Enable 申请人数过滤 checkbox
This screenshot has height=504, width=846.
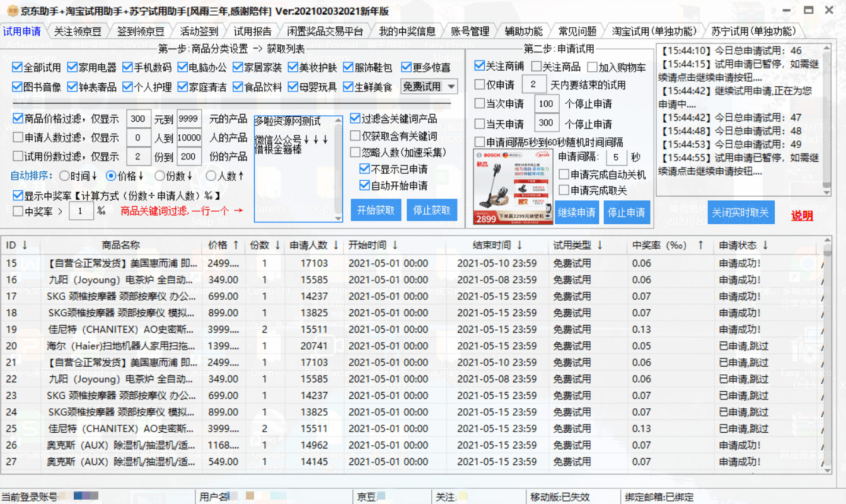pos(18,138)
